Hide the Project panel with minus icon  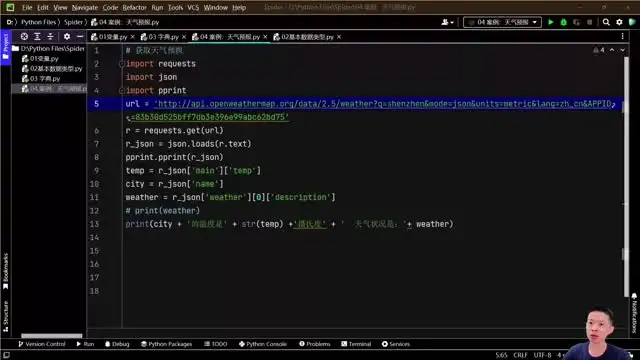pos(80,36)
